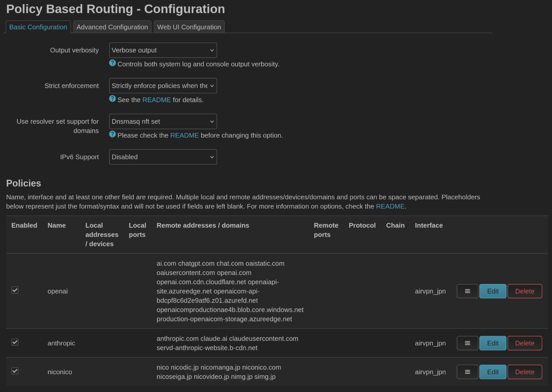Viewport: 552px width, 392px height.
Task: Open the Web UI Configuration tab
Action: 189,27
